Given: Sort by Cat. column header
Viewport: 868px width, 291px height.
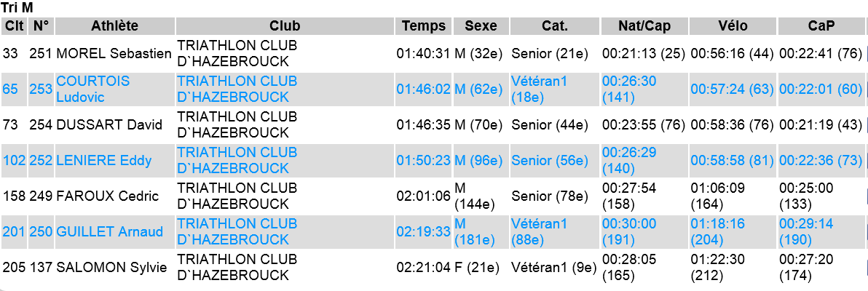Looking at the screenshot, I should pos(555,26).
